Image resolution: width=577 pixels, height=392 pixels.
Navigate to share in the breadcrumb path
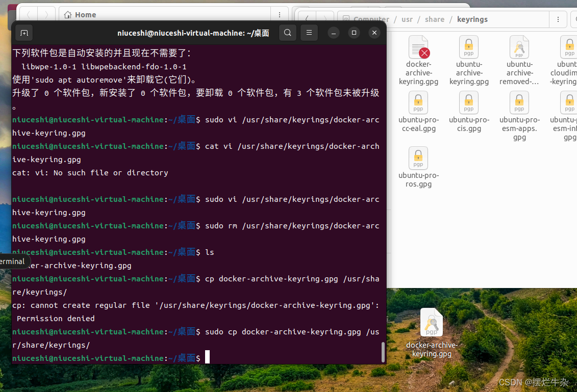pos(434,19)
